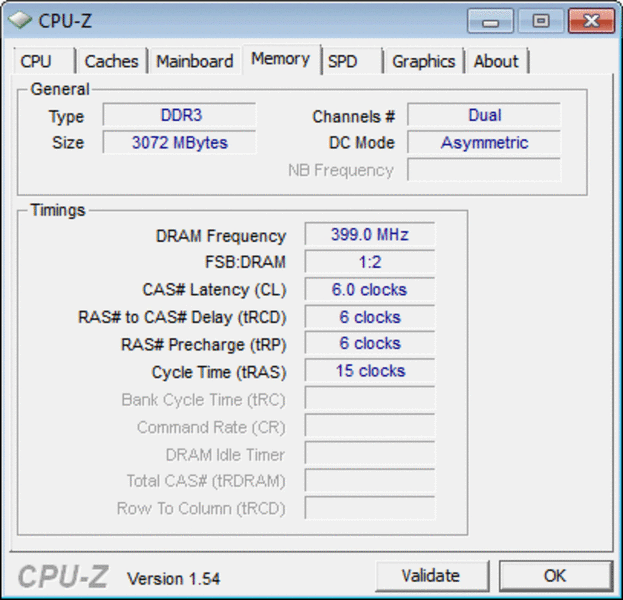Click the Cycle Time (tRAS) label
The width and height of the screenshot is (623, 600).
click(x=219, y=372)
